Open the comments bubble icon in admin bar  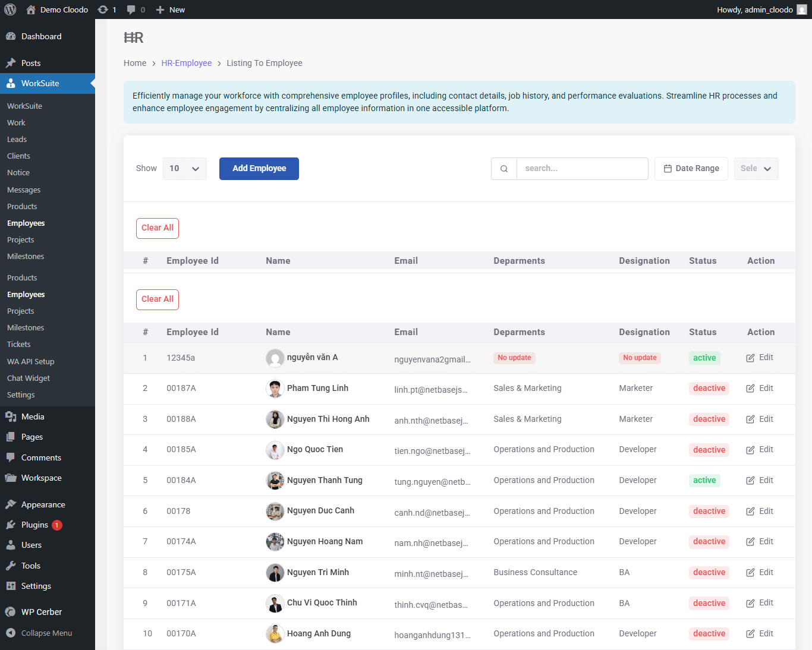(x=131, y=10)
